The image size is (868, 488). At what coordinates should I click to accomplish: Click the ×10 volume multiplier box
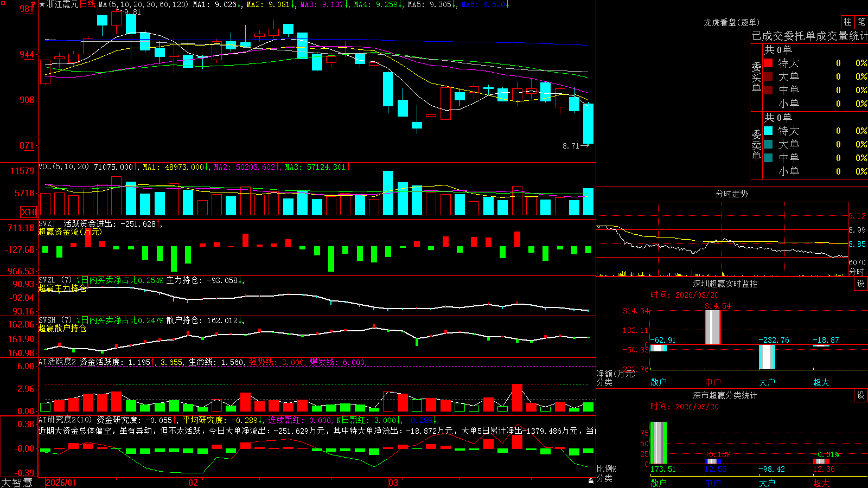click(29, 212)
